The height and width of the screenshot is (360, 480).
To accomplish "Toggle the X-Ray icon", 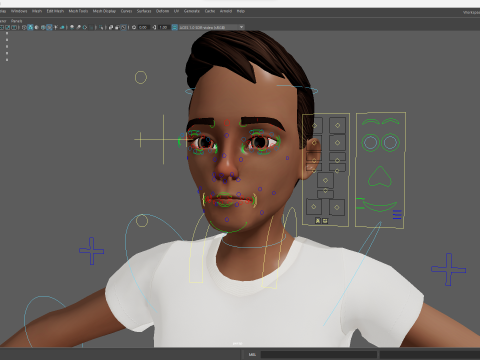I will tap(111, 27).
